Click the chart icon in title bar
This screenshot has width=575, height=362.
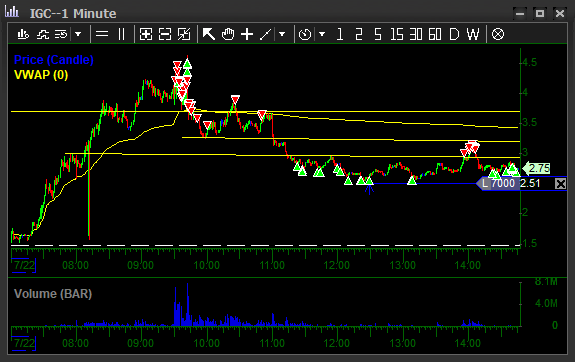pyautogui.click(x=12, y=12)
